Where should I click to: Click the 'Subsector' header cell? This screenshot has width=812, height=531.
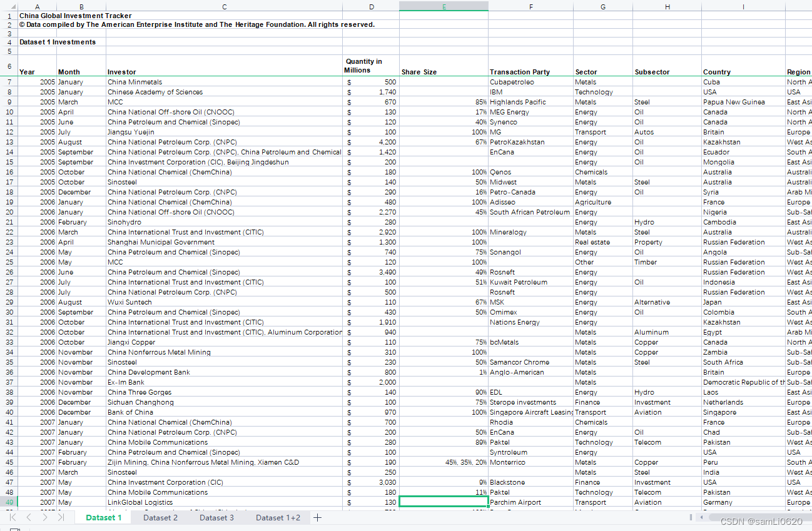click(667, 66)
